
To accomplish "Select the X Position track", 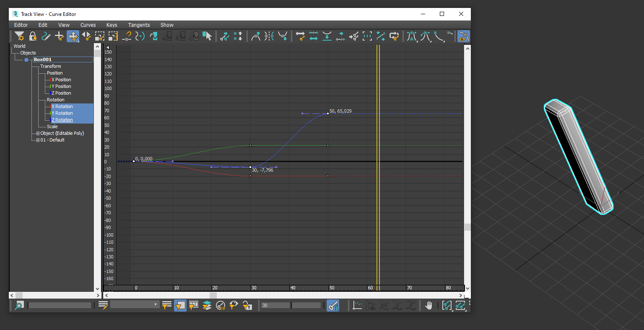I will [x=61, y=80].
